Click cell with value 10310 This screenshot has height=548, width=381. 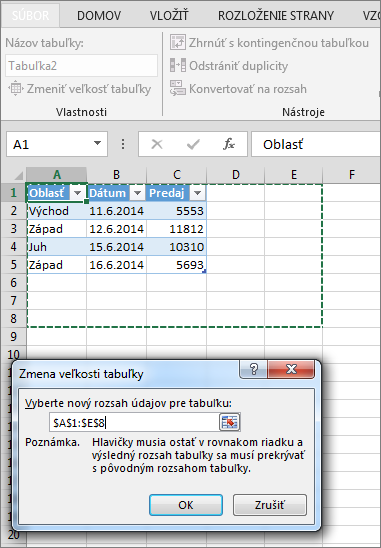177,247
